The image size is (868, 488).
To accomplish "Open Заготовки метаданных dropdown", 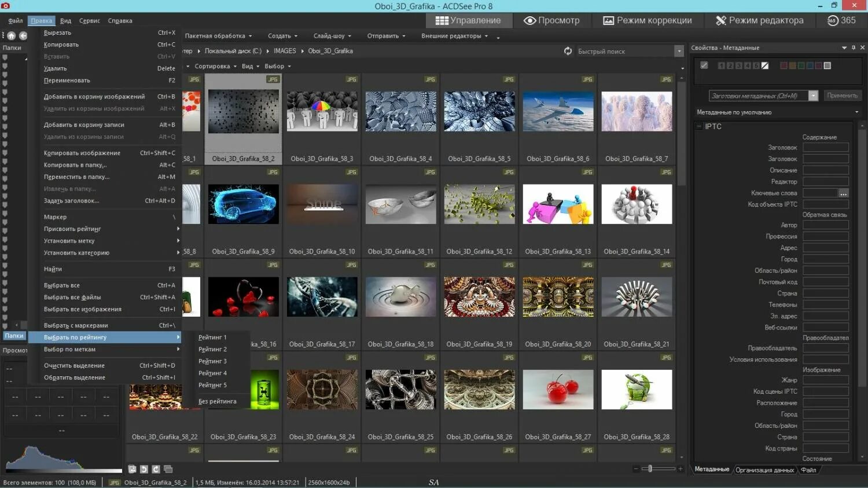I will (x=813, y=96).
